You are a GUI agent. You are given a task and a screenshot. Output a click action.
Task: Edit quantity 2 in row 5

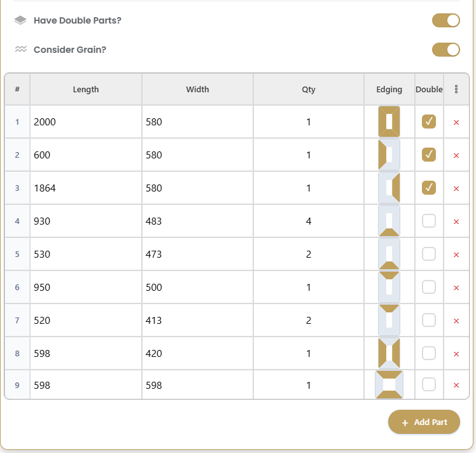(309, 254)
